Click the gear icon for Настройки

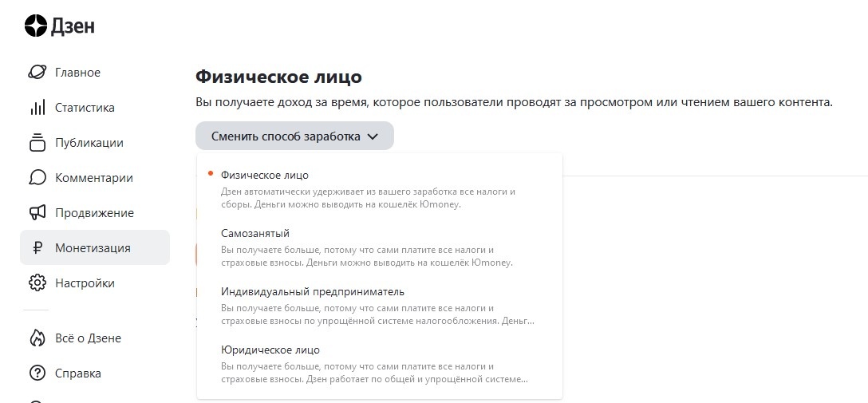point(37,282)
